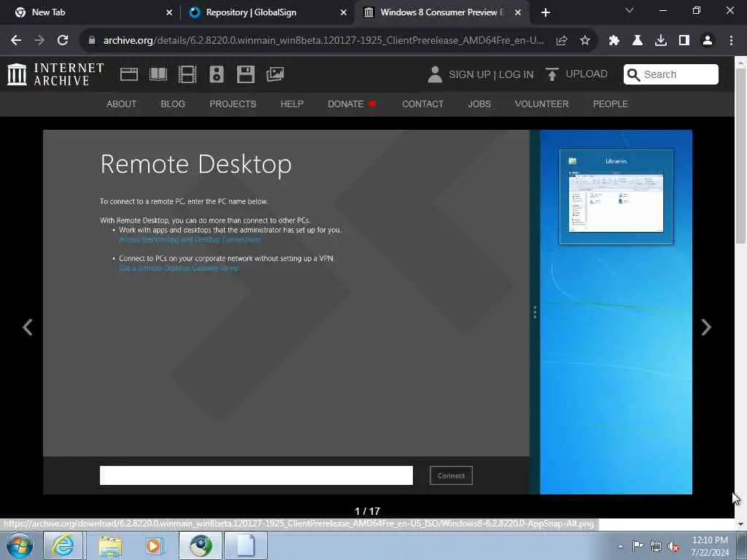Viewport: 747px width, 560px height.
Task: Click the magnifier icon in Search box
Action: coord(633,75)
